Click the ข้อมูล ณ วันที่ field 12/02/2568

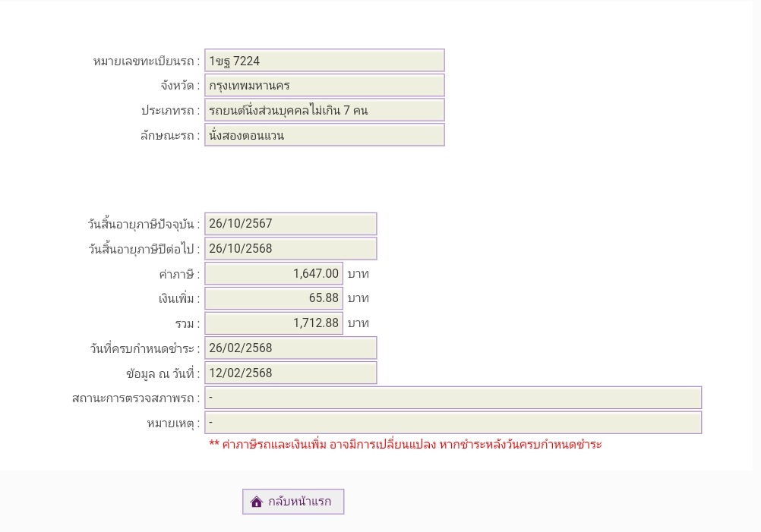290,373
